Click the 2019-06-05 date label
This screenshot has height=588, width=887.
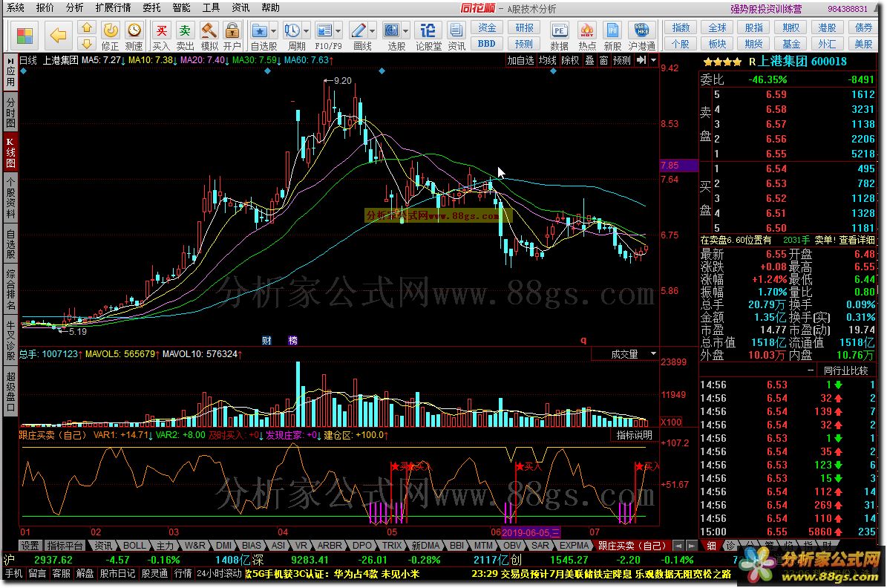(x=530, y=532)
